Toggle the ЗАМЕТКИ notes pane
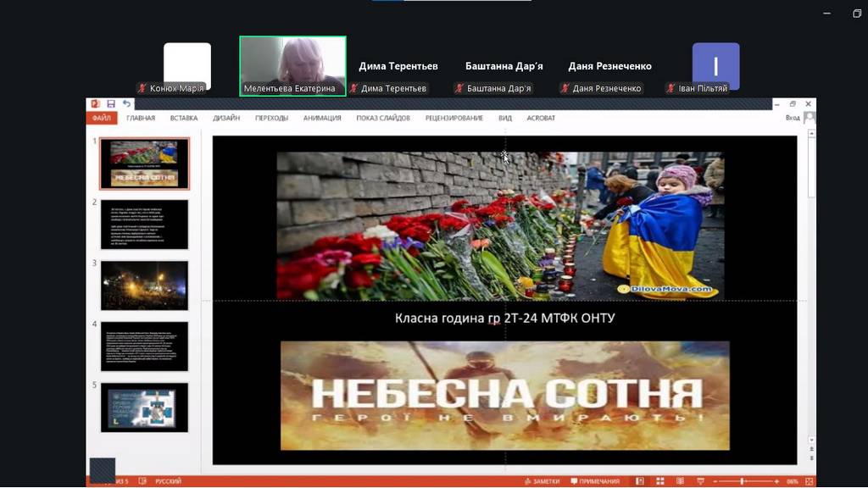 [541, 481]
